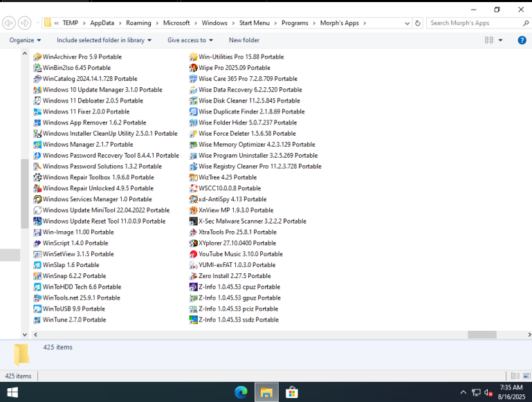Viewport: 532px width, 402px height.
Task: Select the Windows Repair Toolbox icon
Action: 37,177
